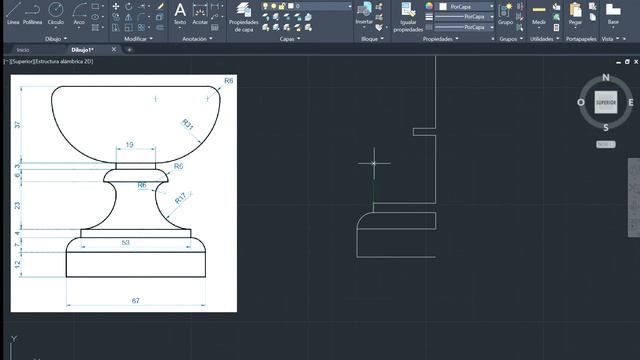Expand the Grupos panel
Image resolution: width=640 pixels, height=360 pixels.
tap(511, 39)
